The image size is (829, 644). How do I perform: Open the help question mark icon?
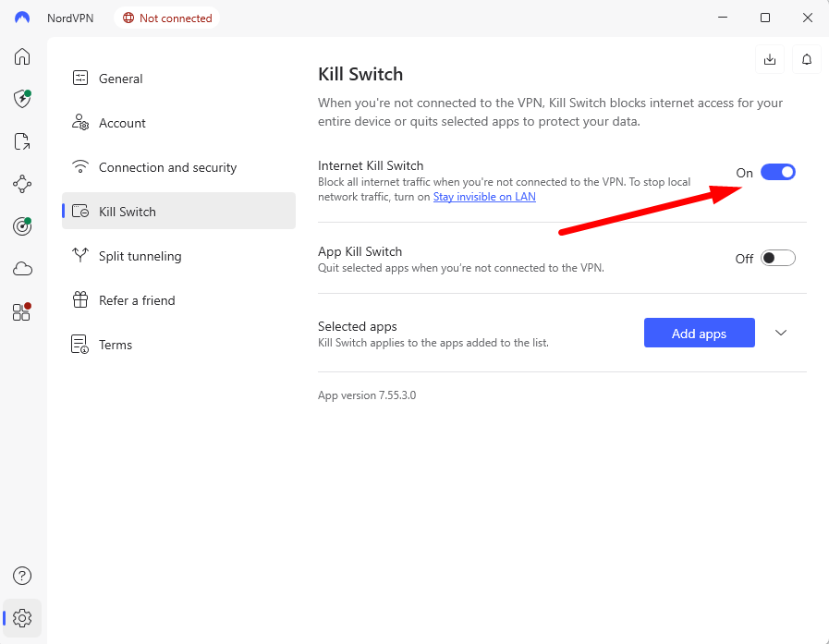[x=21, y=575]
